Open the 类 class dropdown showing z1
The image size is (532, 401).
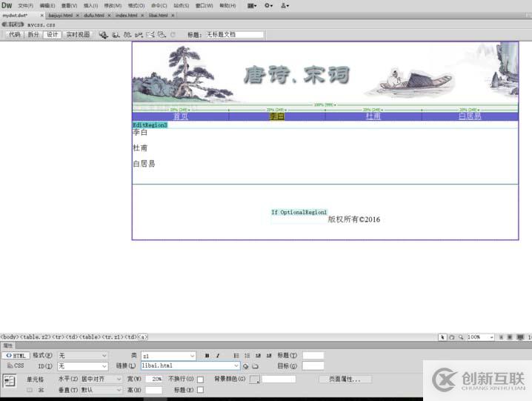(169, 356)
